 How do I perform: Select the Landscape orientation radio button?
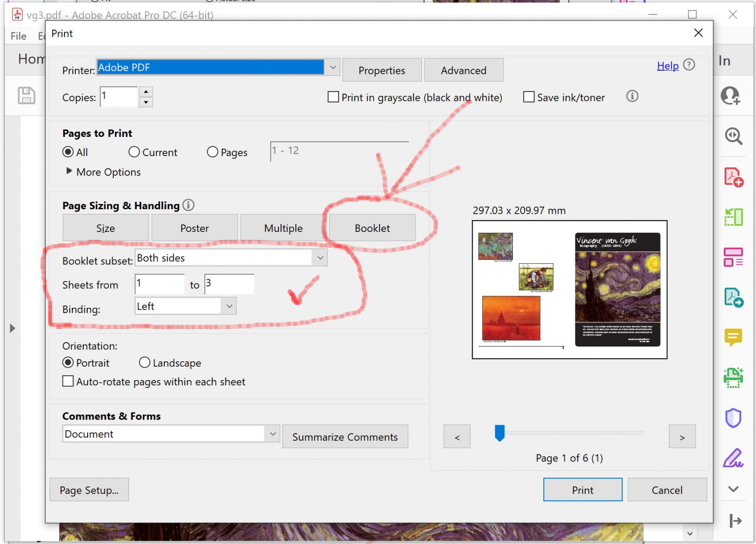pyautogui.click(x=144, y=362)
